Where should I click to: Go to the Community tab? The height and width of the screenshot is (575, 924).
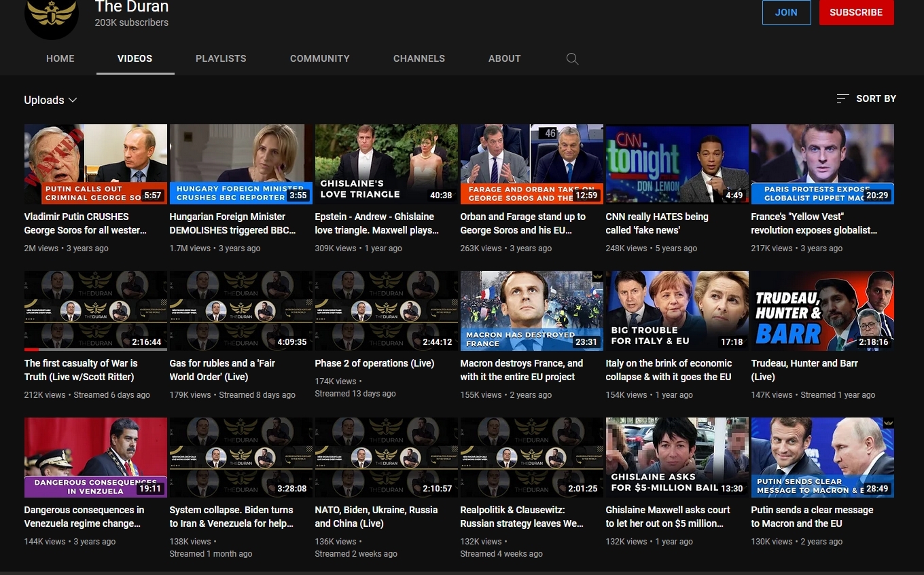(x=320, y=58)
